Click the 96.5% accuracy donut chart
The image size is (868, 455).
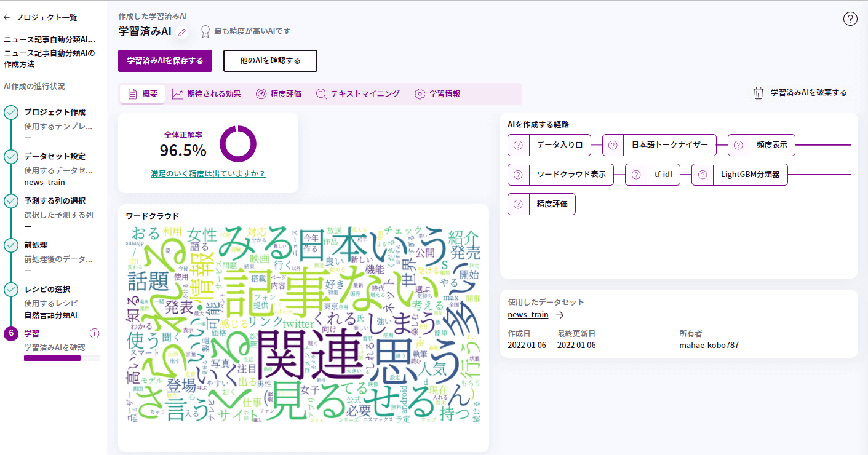237,144
